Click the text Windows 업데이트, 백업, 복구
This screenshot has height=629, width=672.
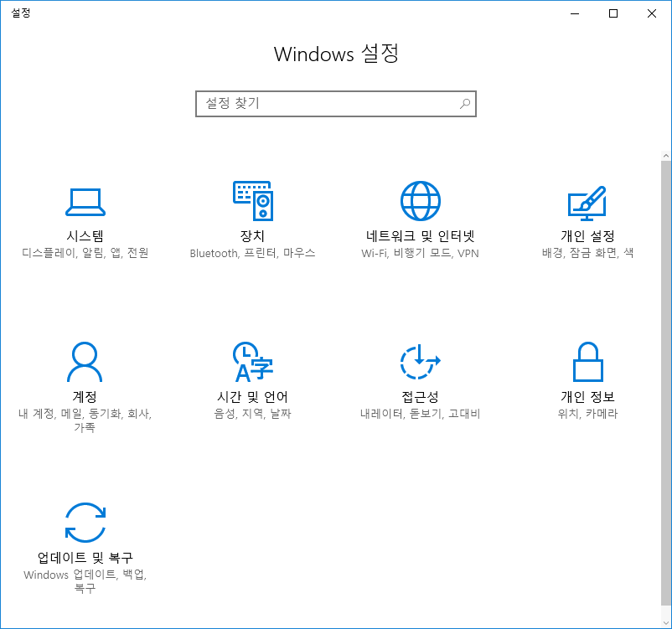pyautogui.click(x=85, y=581)
